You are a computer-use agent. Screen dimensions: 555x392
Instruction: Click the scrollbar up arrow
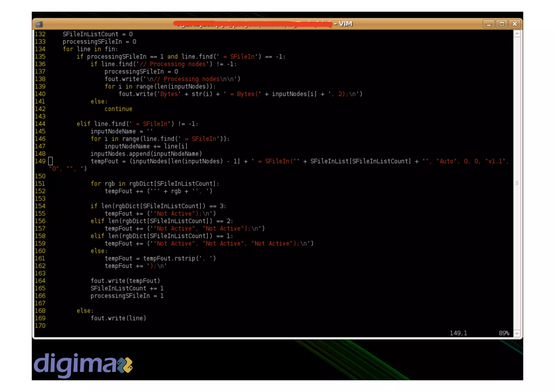517,34
